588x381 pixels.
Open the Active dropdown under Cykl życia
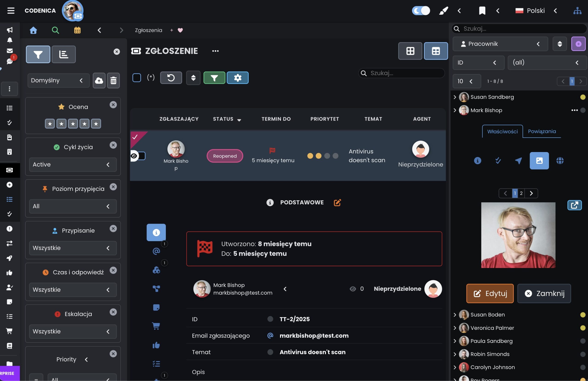(x=73, y=165)
